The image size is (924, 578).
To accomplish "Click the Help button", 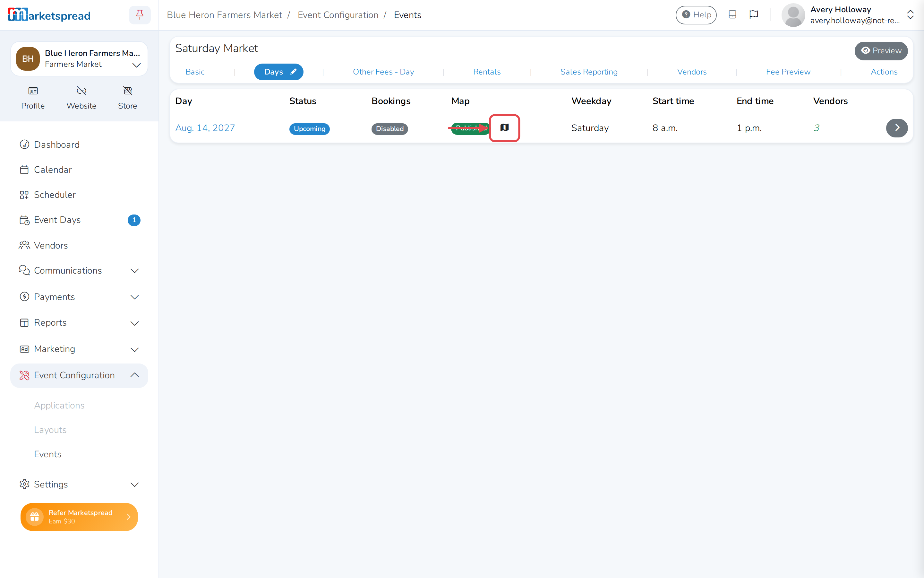I will click(696, 15).
